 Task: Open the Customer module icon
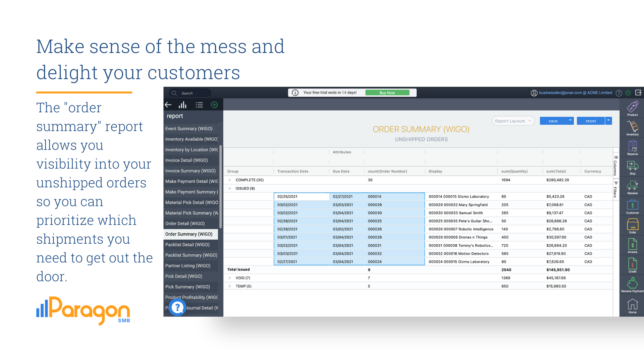point(632,205)
